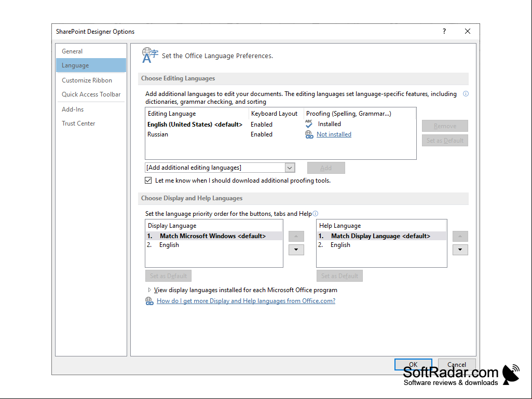
Task: Click the globe icon beside Office.com help link
Action: (x=149, y=301)
